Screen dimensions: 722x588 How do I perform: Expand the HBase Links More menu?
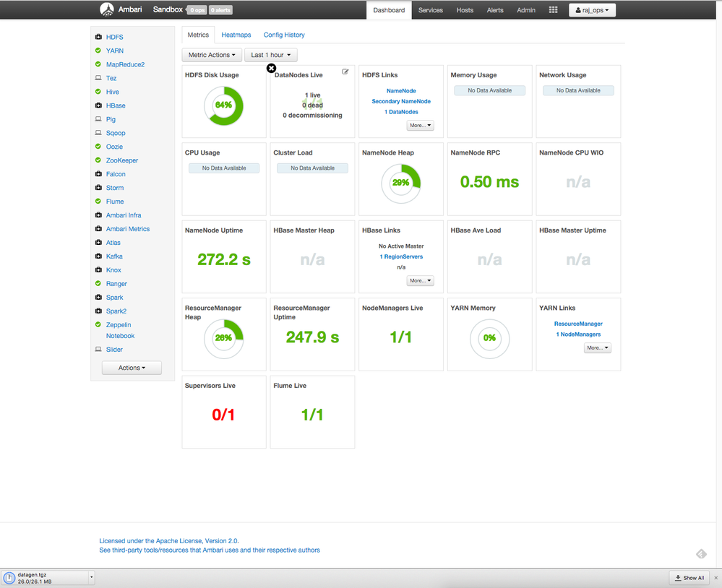[420, 281]
